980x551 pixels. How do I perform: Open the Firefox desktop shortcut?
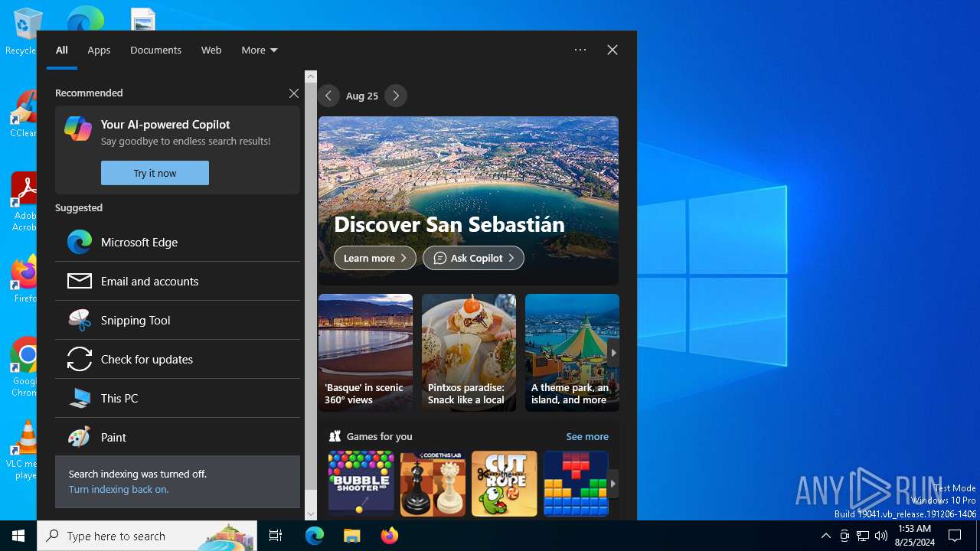[23, 279]
